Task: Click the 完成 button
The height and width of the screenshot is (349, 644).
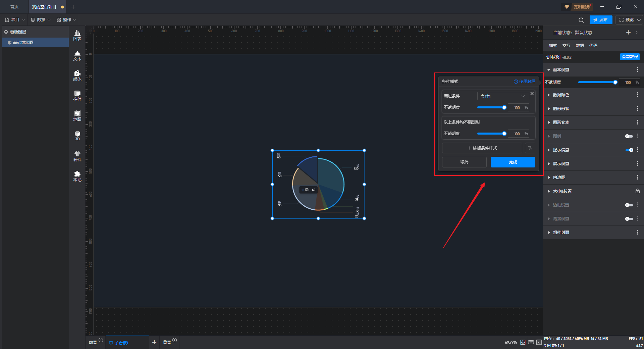Action: coord(513,162)
